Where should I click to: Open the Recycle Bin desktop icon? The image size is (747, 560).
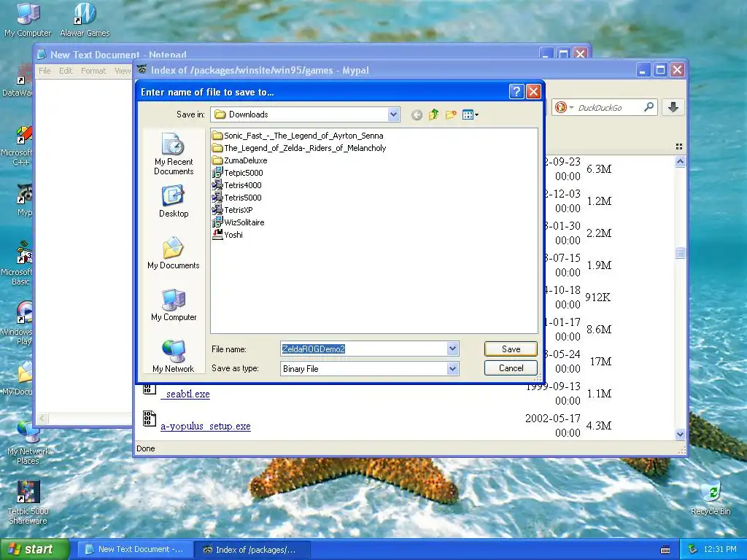coord(711,498)
